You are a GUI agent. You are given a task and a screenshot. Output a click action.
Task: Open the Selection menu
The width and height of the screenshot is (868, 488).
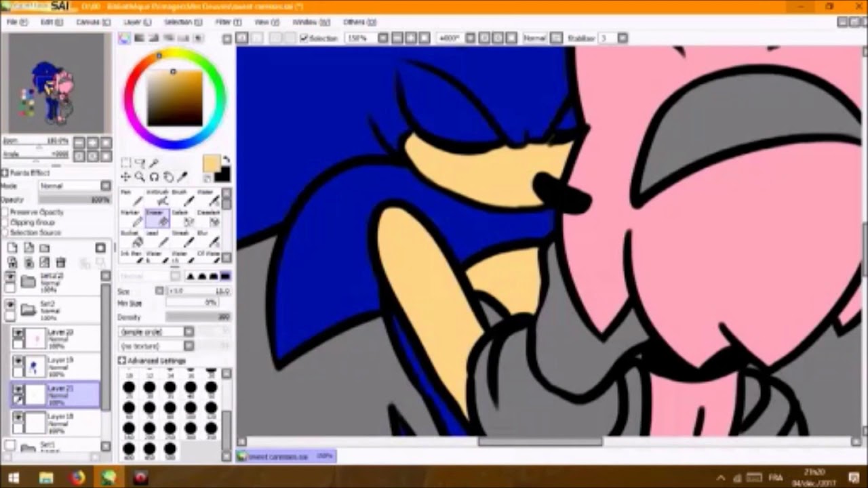click(183, 22)
